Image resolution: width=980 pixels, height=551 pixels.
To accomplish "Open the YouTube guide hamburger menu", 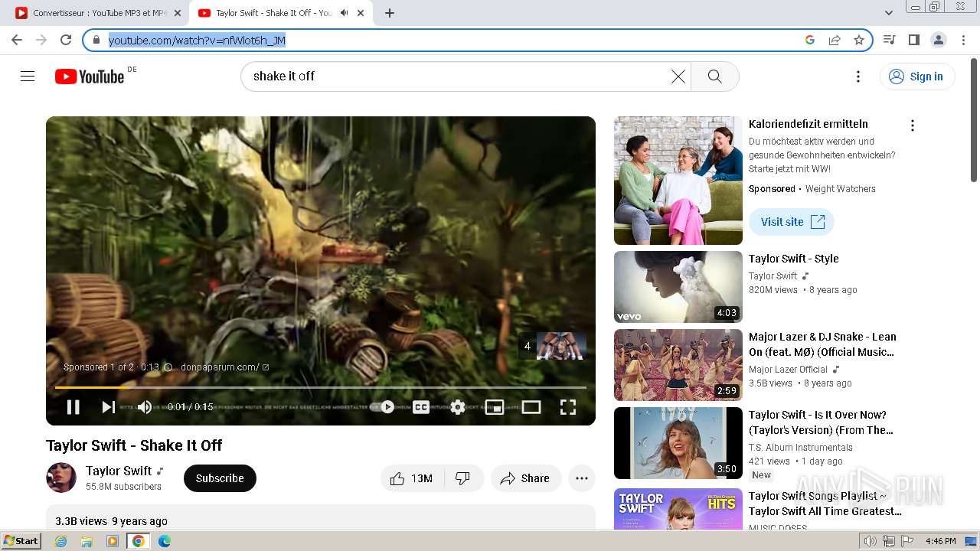I will pos(28,76).
